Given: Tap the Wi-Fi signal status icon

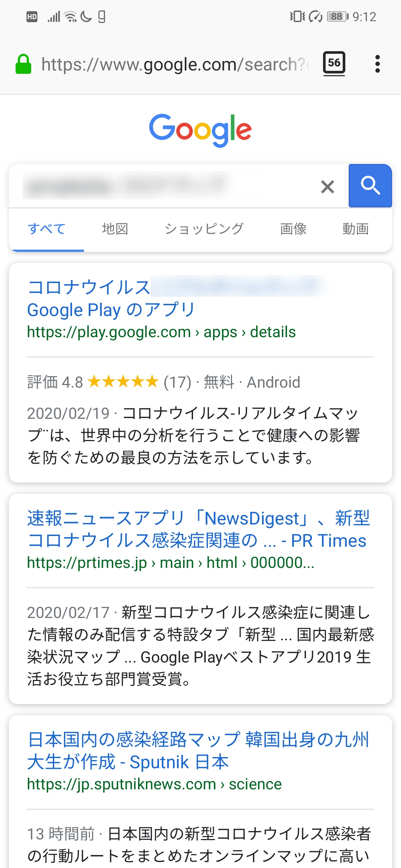Looking at the screenshot, I should (x=71, y=17).
